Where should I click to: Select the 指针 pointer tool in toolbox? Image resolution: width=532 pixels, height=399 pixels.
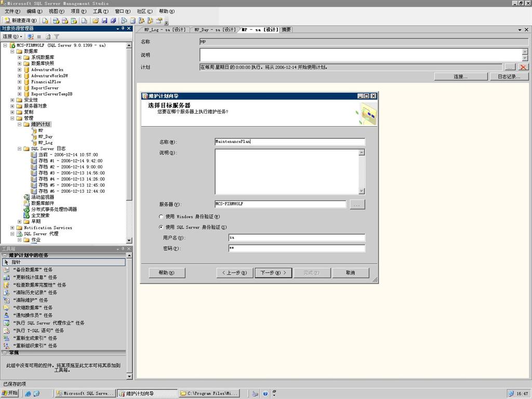64,262
